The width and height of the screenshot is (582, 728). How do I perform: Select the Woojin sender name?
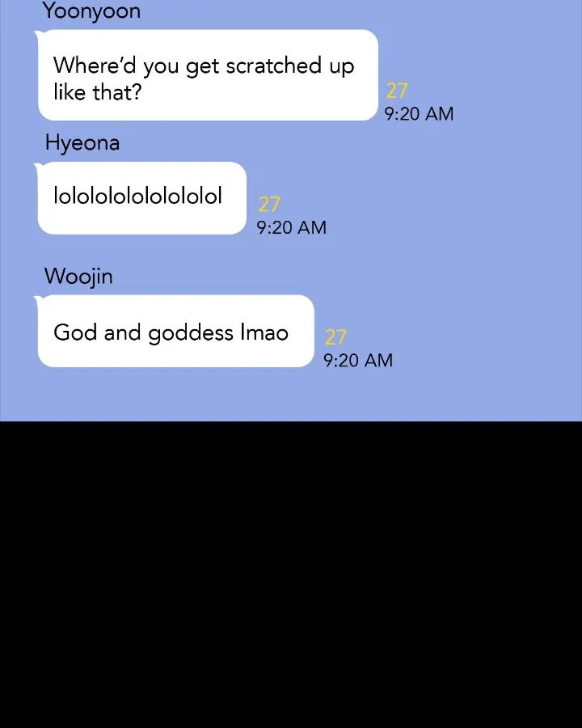(x=78, y=277)
